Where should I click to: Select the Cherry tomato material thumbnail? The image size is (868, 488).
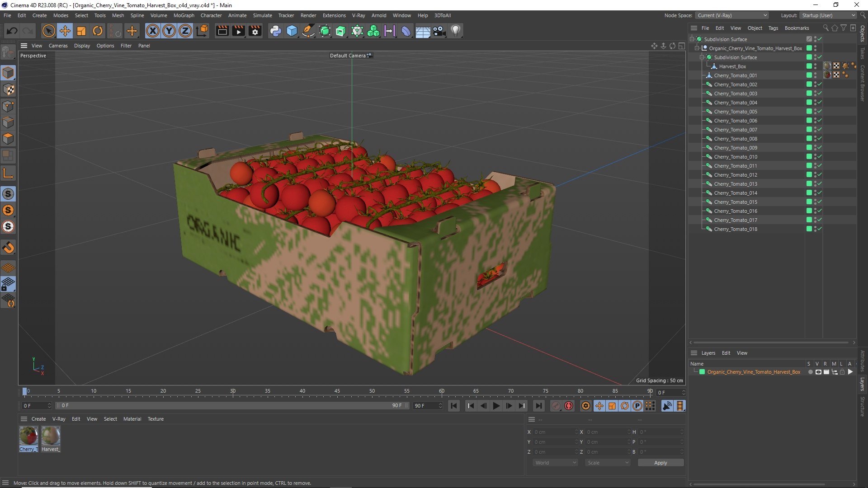28,436
